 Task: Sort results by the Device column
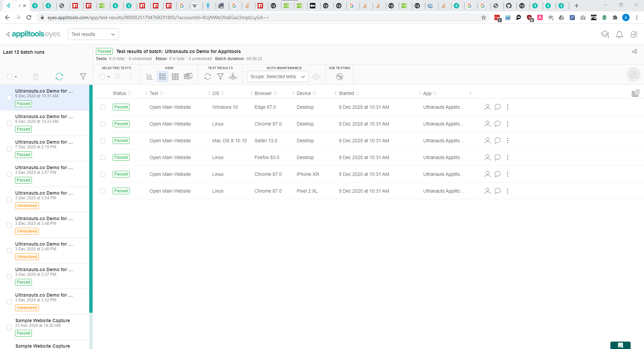click(306, 93)
